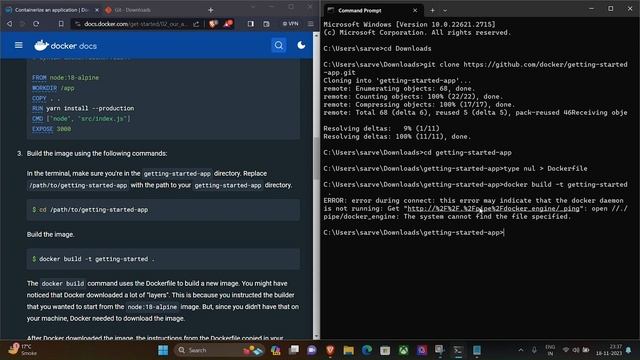
Task: Open the clock and date panel
Action: [x=609, y=350]
